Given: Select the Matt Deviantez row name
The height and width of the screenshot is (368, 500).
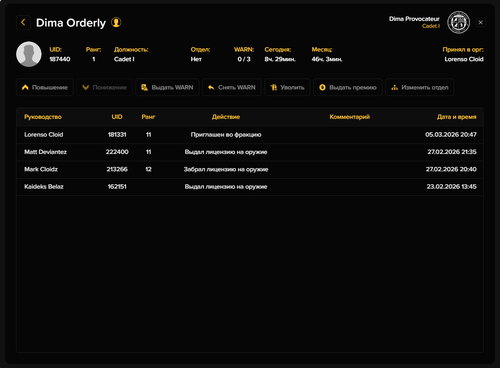Looking at the screenshot, I should point(45,152).
